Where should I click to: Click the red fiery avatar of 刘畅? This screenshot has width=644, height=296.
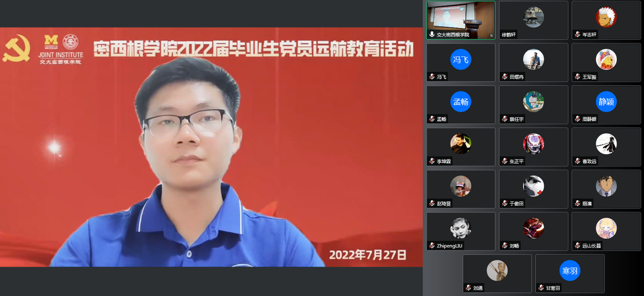(534, 228)
